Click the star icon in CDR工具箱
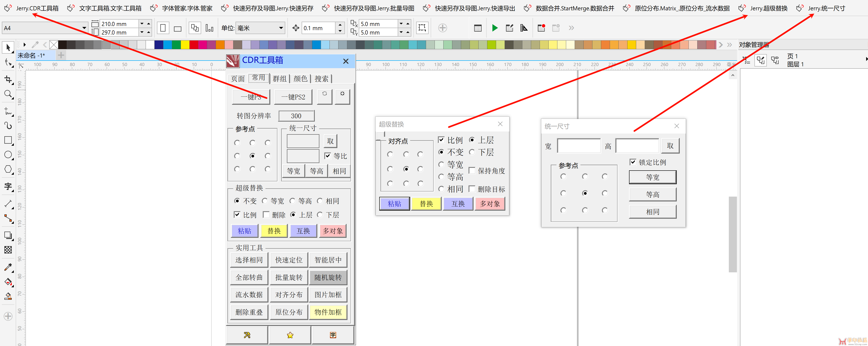This screenshot has height=346, width=868. pos(290,335)
